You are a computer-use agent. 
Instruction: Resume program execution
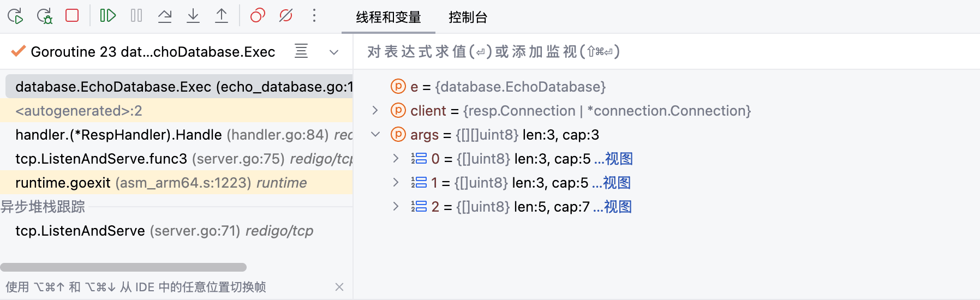coord(108,15)
